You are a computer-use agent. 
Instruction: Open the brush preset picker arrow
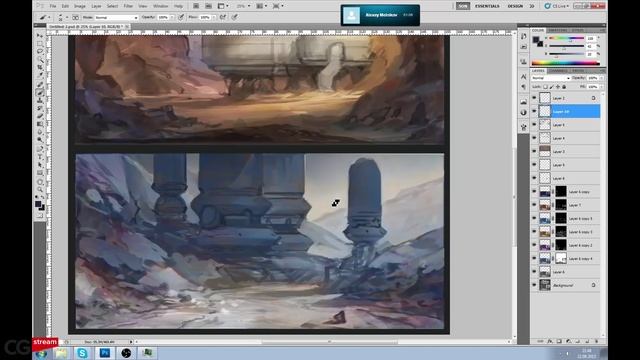click(x=67, y=18)
